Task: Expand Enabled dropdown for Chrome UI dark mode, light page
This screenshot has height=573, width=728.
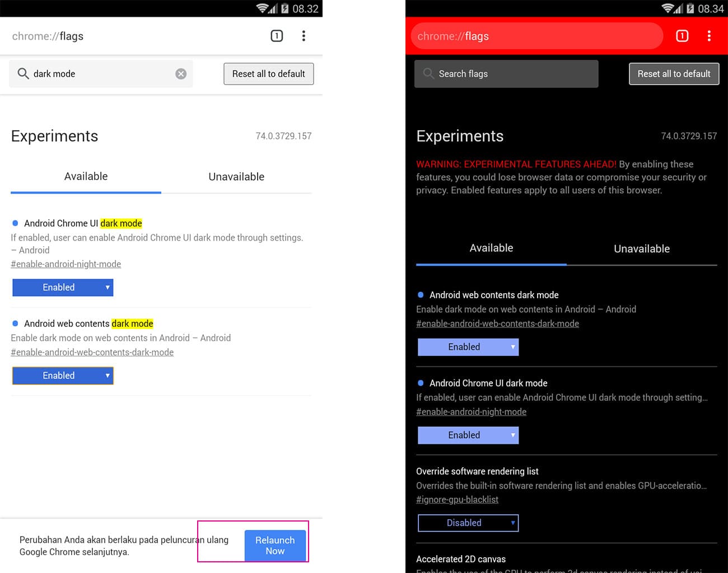Action: click(x=63, y=288)
